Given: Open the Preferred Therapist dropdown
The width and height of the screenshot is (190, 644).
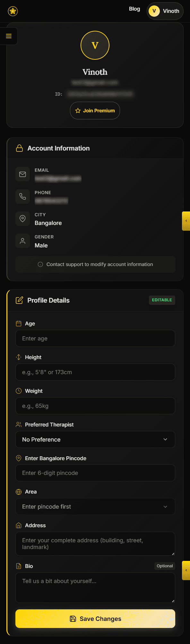Looking at the screenshot, I should click(x=95, y=439).
